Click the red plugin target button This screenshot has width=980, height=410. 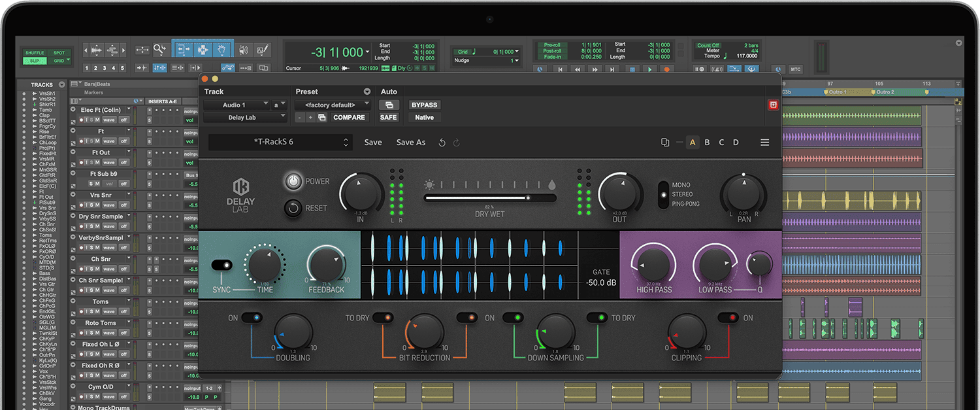click(773, 105)
